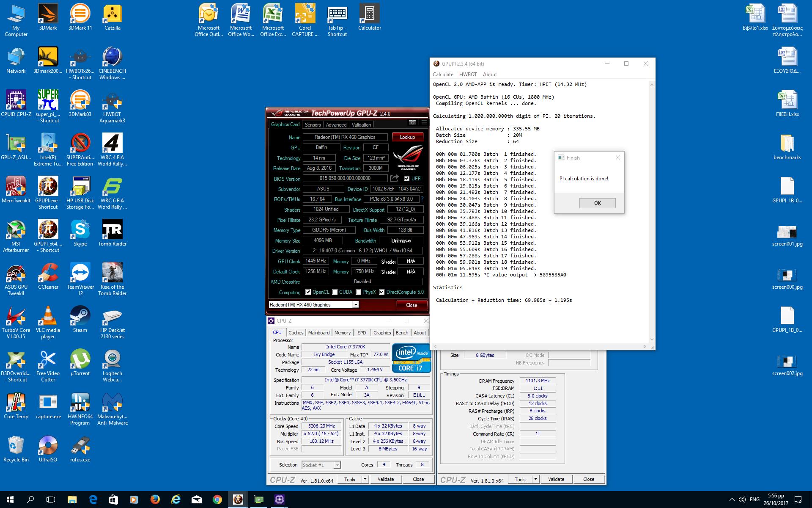Screen dimensions: 812x508
Task: Click GPUPI taskbar icon
Action: click(x=238, y=500)
